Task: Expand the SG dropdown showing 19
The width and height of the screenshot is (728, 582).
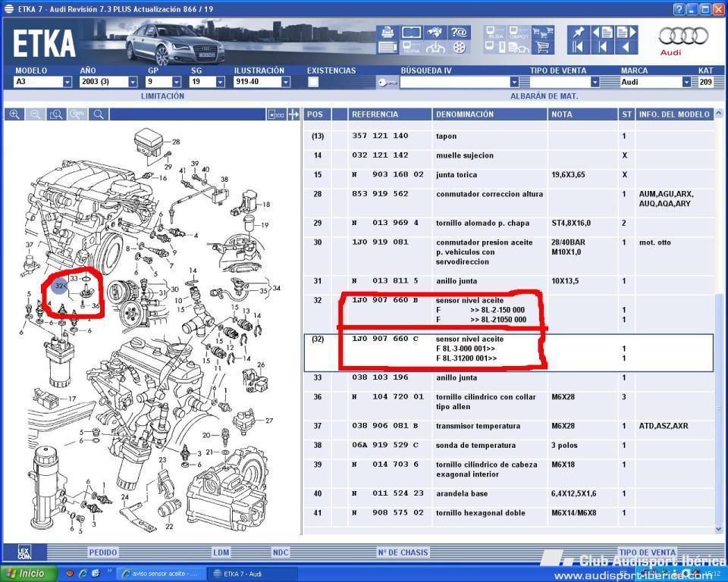Action: (220, 82)
